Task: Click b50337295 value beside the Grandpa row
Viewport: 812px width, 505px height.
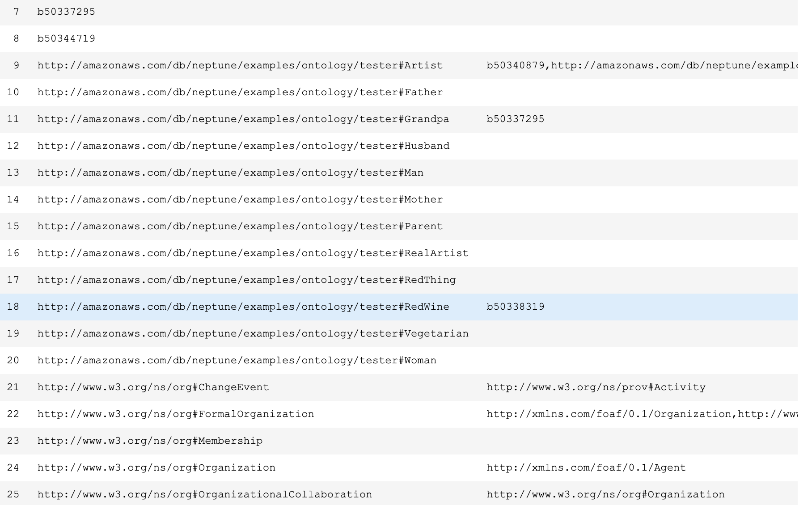Action: (515, 119)
